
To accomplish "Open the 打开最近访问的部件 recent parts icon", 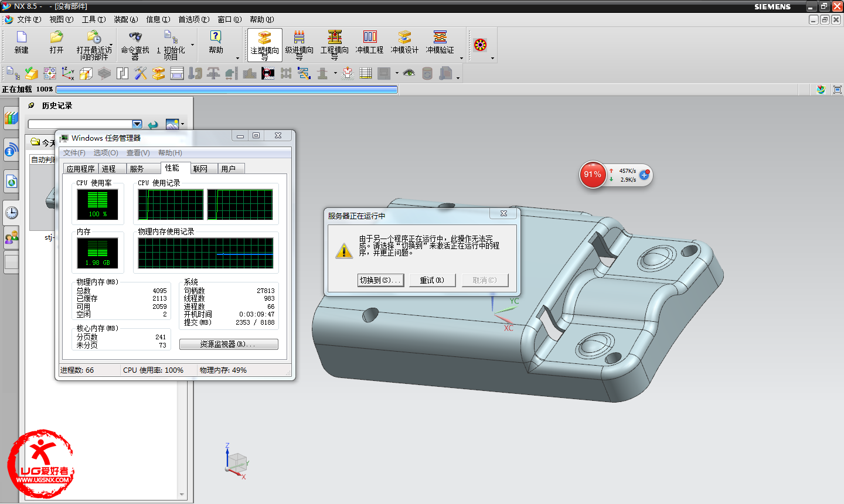I will pos(94,38).
